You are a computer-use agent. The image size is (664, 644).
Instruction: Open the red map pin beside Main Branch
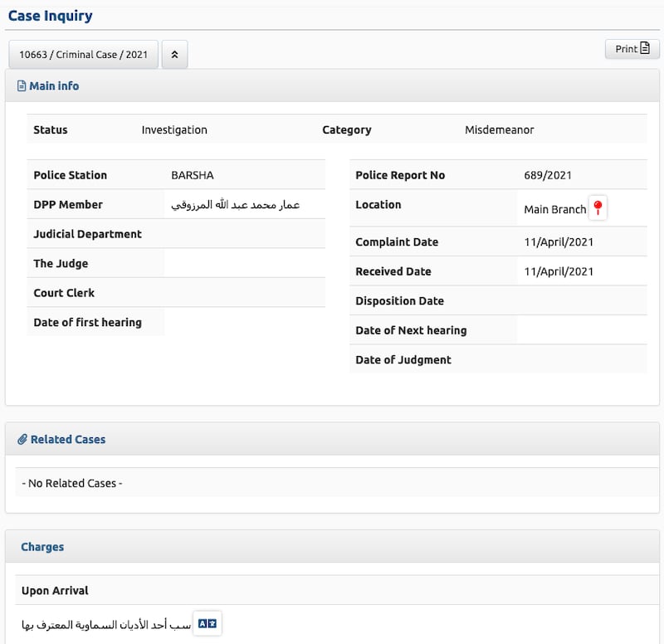point(598,208)
